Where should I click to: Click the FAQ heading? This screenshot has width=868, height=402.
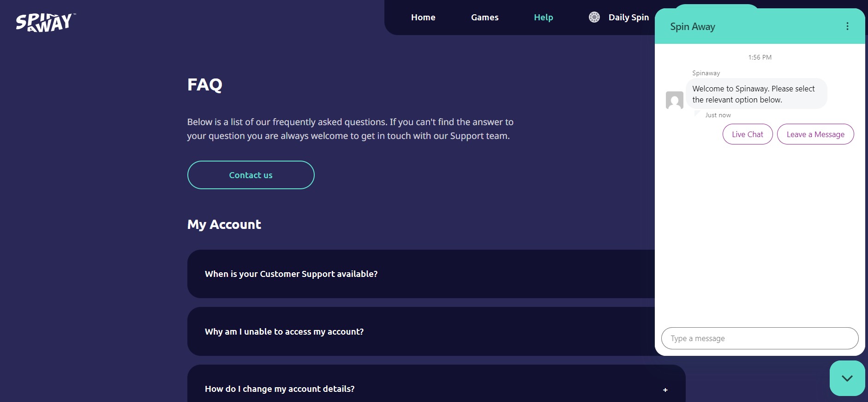point(205,85)
